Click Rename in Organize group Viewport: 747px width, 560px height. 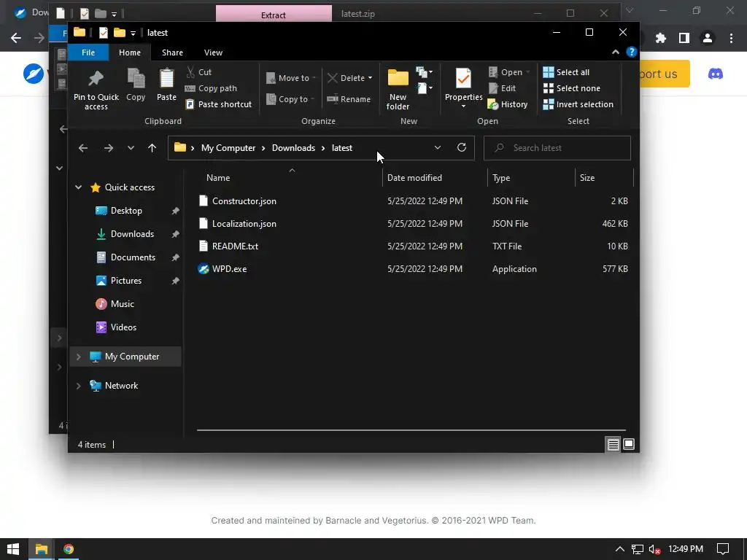(349, 99)
